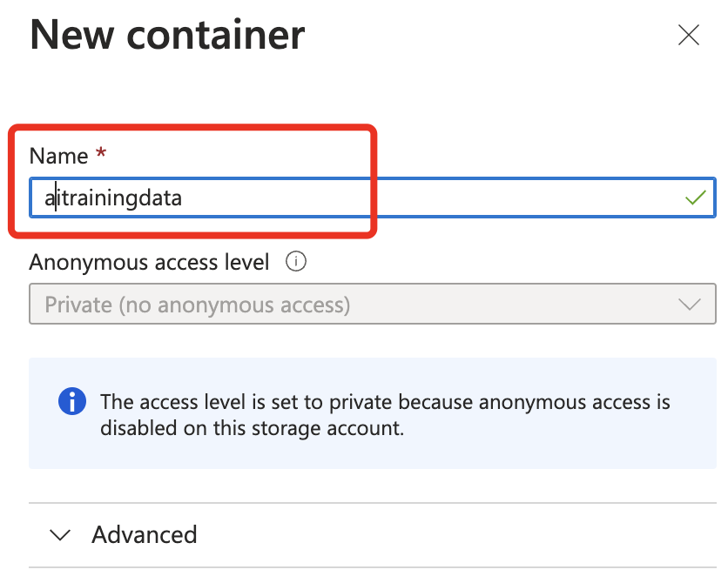Close the New container panel
Viewport: 728px width, 583px height.
(x=688, y=36)
